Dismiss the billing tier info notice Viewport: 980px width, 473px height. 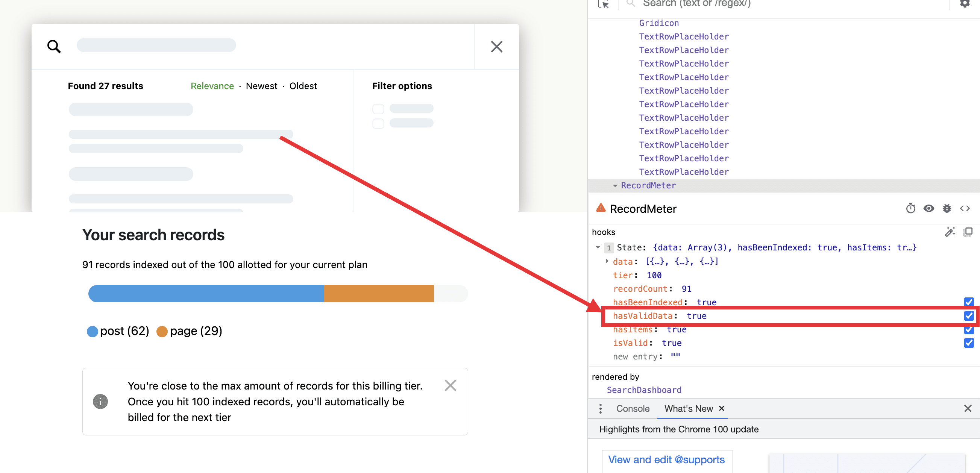click(450, 385)
